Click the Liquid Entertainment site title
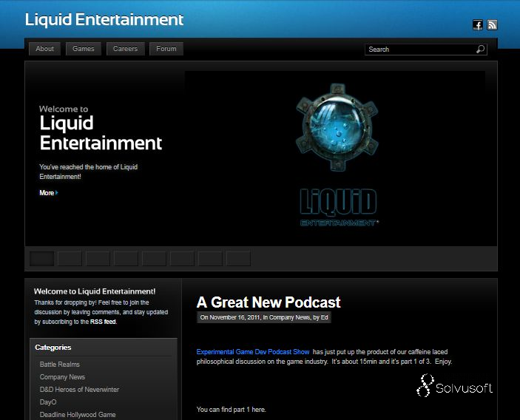This screenshot has width=520, height=420. click(x=104, y=19)
